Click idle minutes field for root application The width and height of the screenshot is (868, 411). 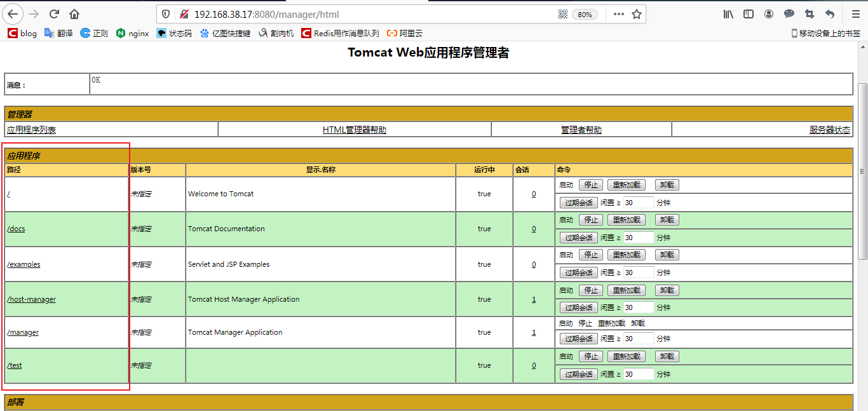tap(639, 203)
